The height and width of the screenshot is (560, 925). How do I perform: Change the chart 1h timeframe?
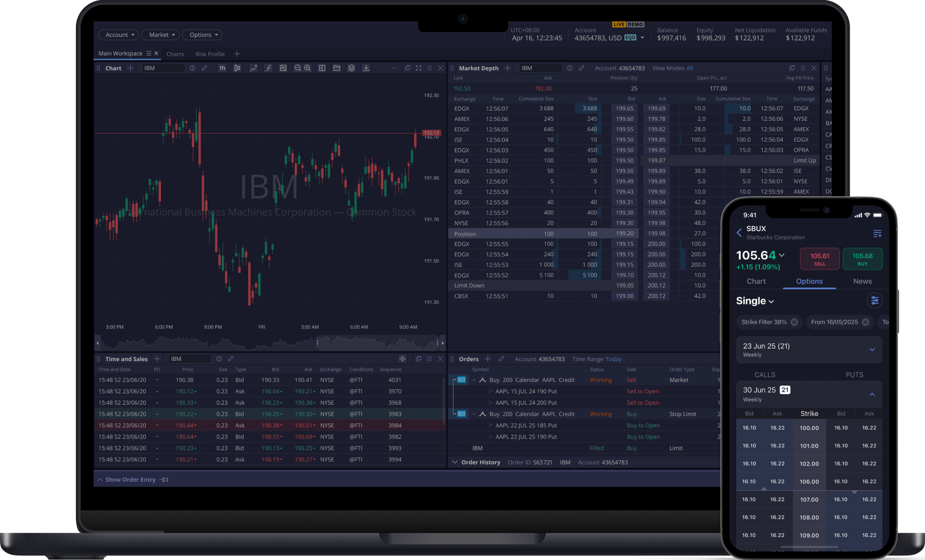pyautogui.click(x=222, y=68)
